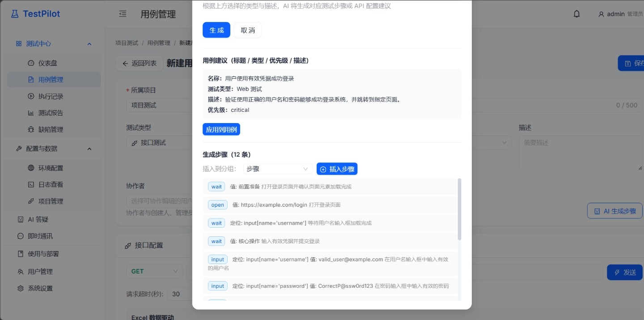
Task: Select the wait 核心操作 step row
Action: [x=330, y=241]
